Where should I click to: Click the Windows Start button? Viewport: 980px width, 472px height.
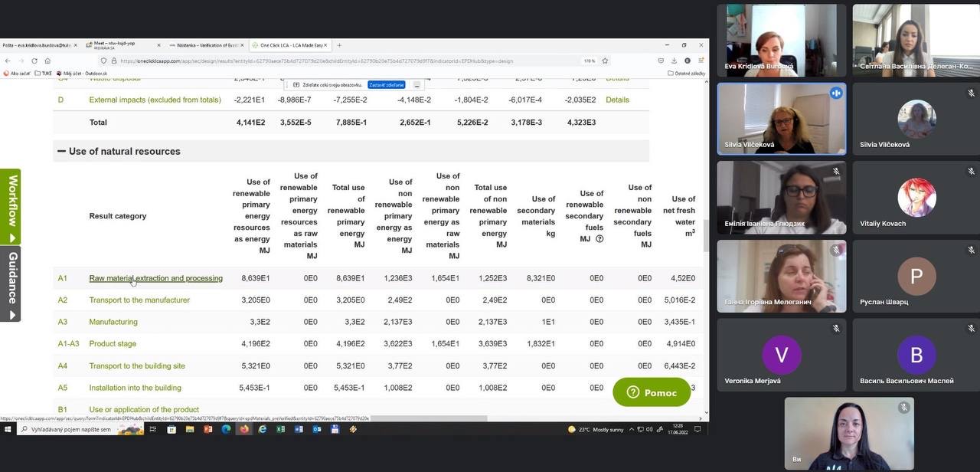click(x=8, y=430)
